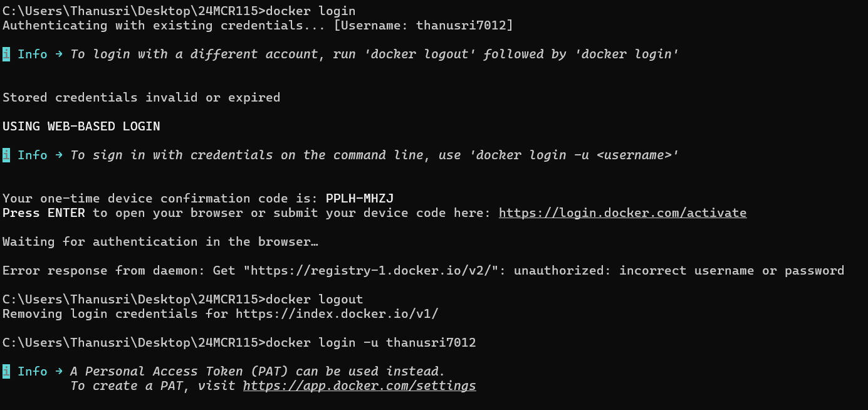Click the 'Stored credentials invalid or expired' message
The height and width of the screenshot is (410, 868).
[x=142, y=98]
